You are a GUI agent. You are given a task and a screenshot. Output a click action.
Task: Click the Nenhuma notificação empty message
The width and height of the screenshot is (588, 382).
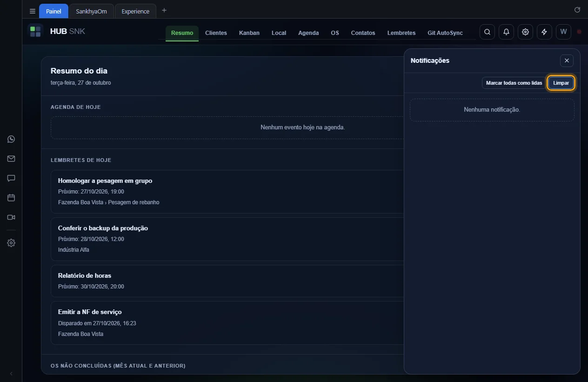click(492, 110)
